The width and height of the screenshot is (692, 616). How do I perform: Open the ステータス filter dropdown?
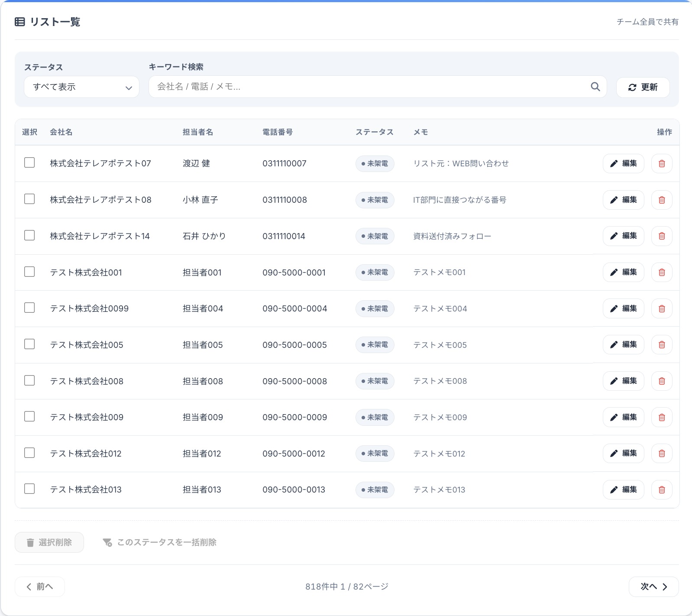[x=81, y=87]
